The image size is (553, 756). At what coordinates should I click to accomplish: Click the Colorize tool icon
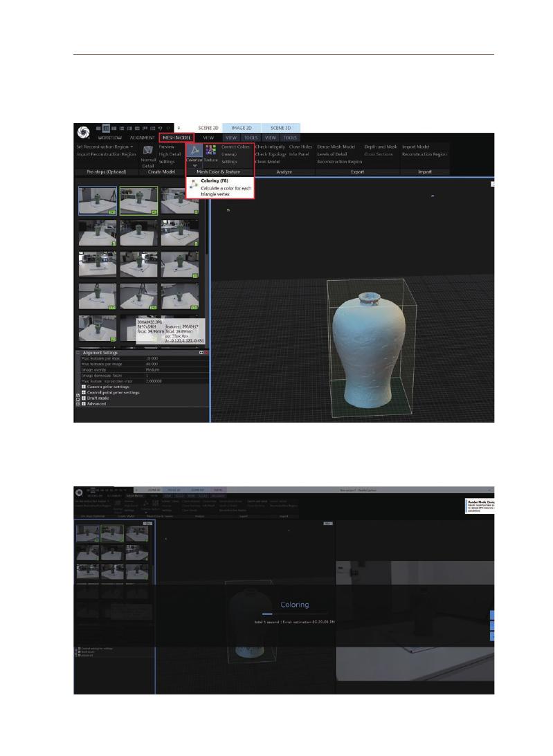pyautogui.click(x=194, y=151)
